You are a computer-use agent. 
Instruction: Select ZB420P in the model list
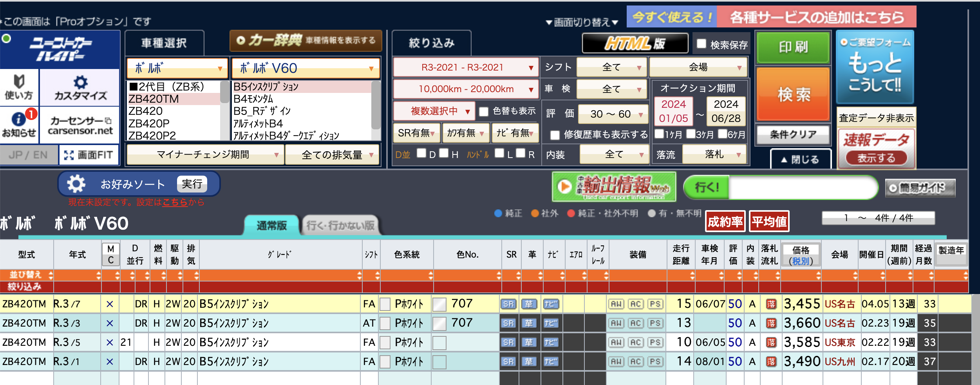coord(174,123)
